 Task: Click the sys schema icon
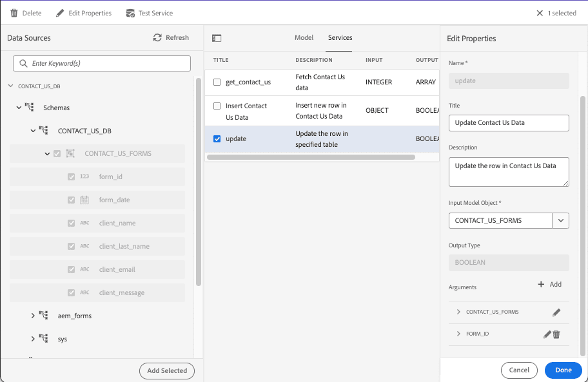tap(44, 339)
